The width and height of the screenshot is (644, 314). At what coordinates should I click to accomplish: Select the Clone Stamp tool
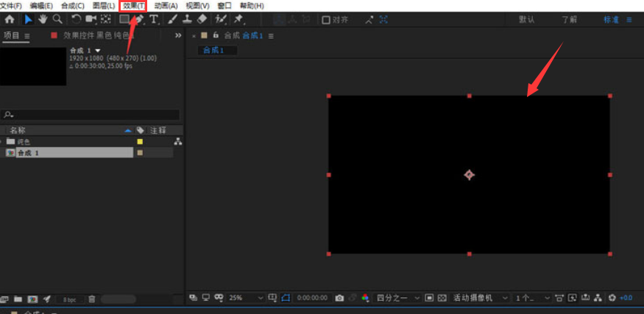187,19
